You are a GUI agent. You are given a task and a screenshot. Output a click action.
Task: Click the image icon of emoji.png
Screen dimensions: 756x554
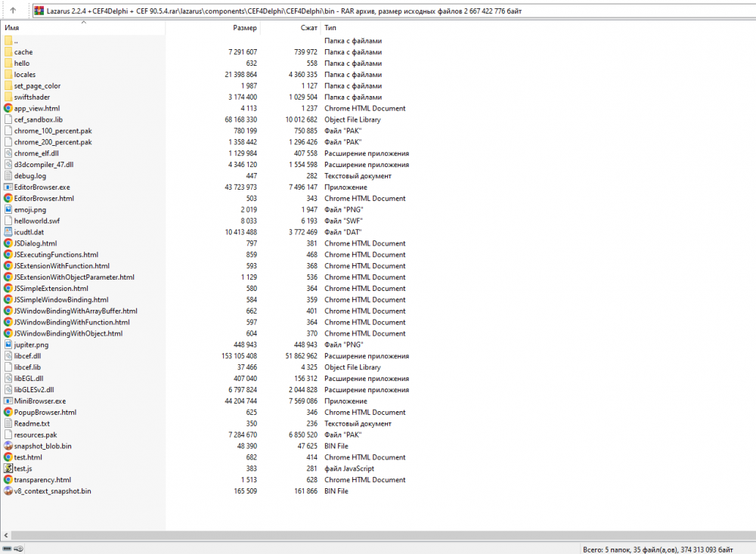pyautogui.click(x=8, y=210)
